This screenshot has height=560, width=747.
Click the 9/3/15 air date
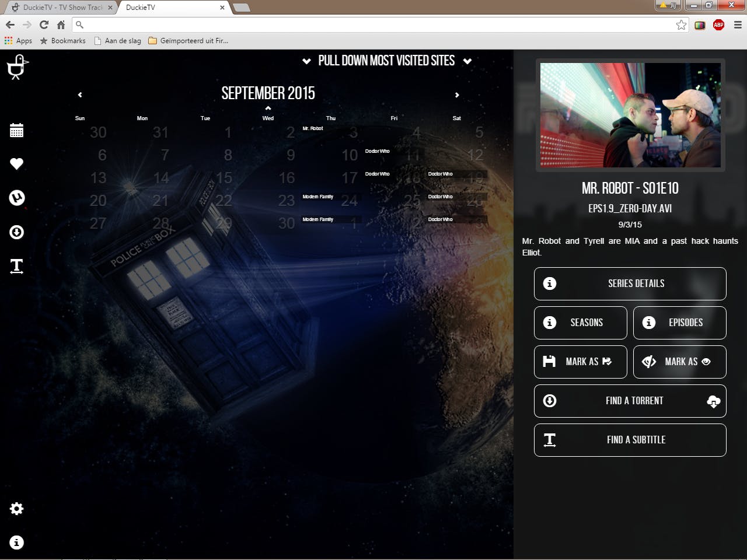pos(630,225)
